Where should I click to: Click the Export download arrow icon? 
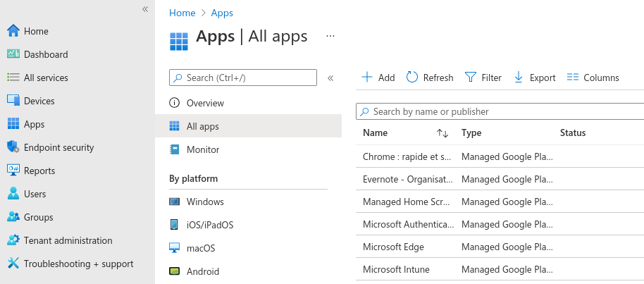click(519, 78)
